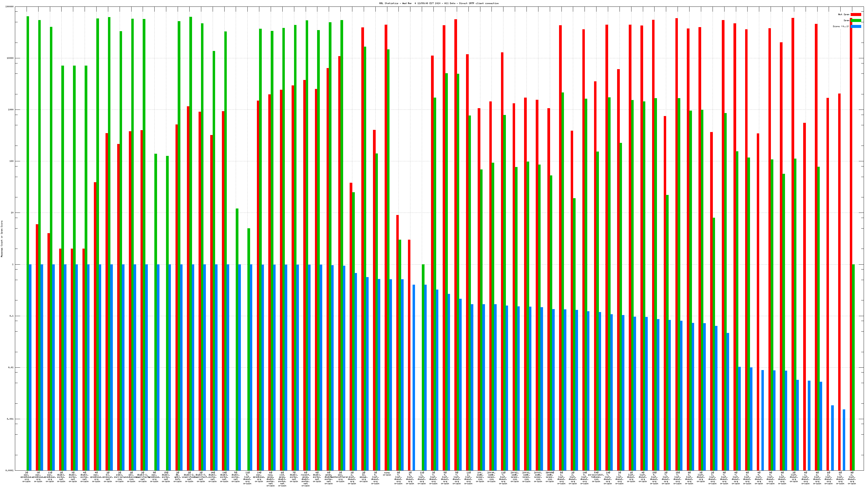The image size is (868, 488).
Task: Click the sa-accredit.habeas.com x-axis label
Action: (596, 477)
